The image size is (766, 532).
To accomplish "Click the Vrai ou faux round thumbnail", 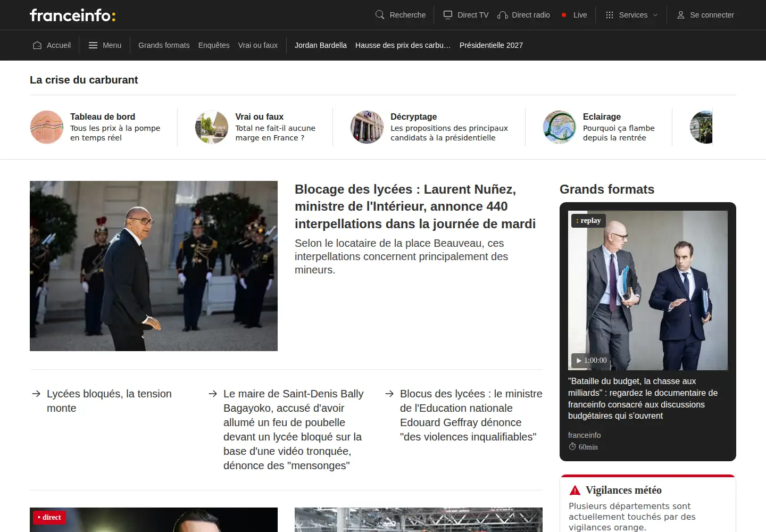I will coord(212,127).
